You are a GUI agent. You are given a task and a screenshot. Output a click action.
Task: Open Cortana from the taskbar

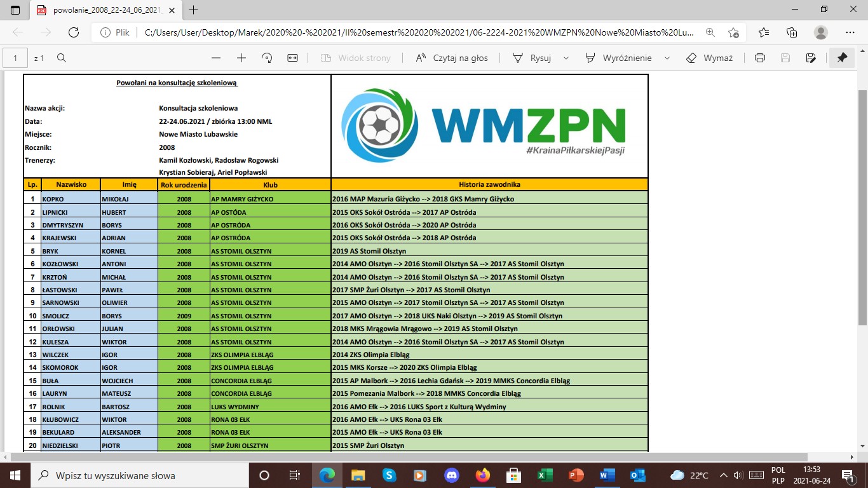click(264, 475)
